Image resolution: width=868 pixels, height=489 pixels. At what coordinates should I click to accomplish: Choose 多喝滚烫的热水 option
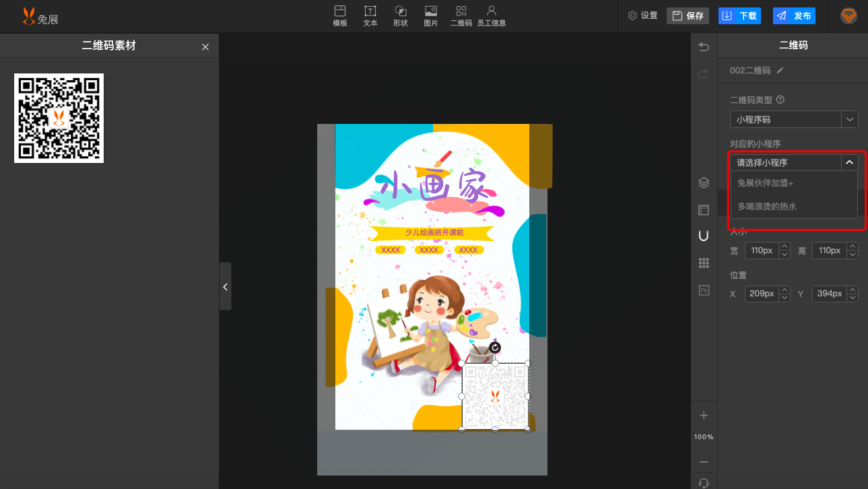pos(794,206)
